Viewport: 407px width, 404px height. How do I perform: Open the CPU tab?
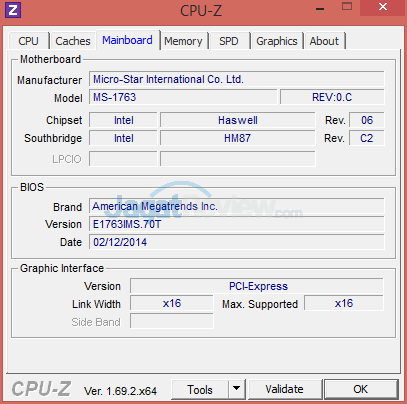click(x=29, y=41)
